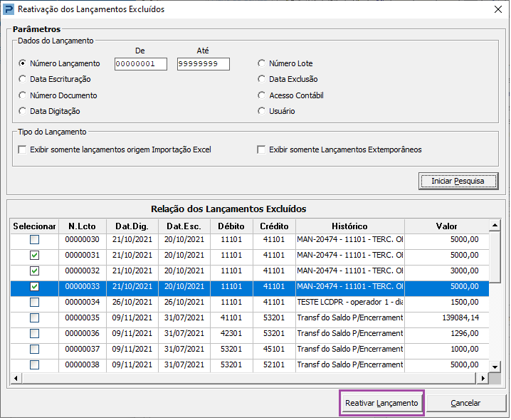Check the box for entry 00000030
The height and width of the screenshot is (420, 511).
pos(35,240)
